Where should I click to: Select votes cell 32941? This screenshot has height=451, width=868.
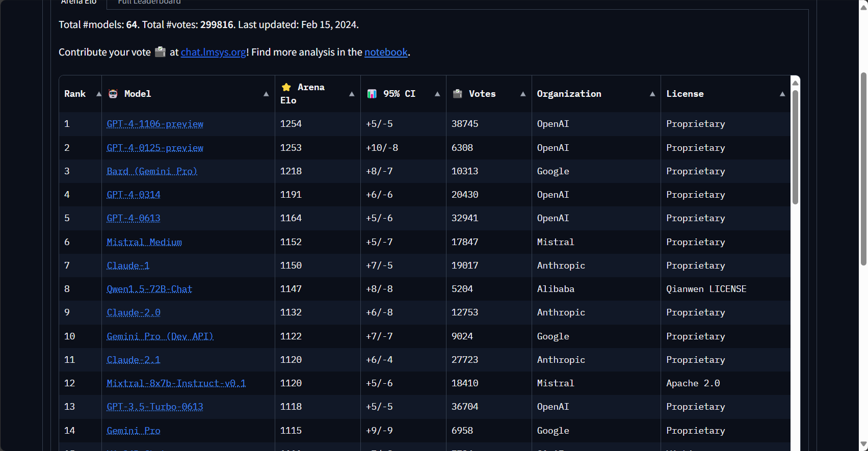pyautogui.click(x=465, y=218)
